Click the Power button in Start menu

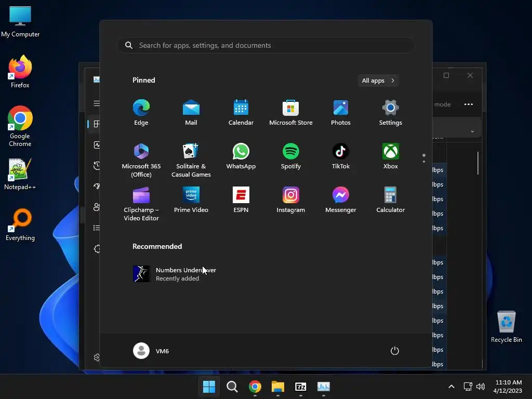[x=395, y=351]
